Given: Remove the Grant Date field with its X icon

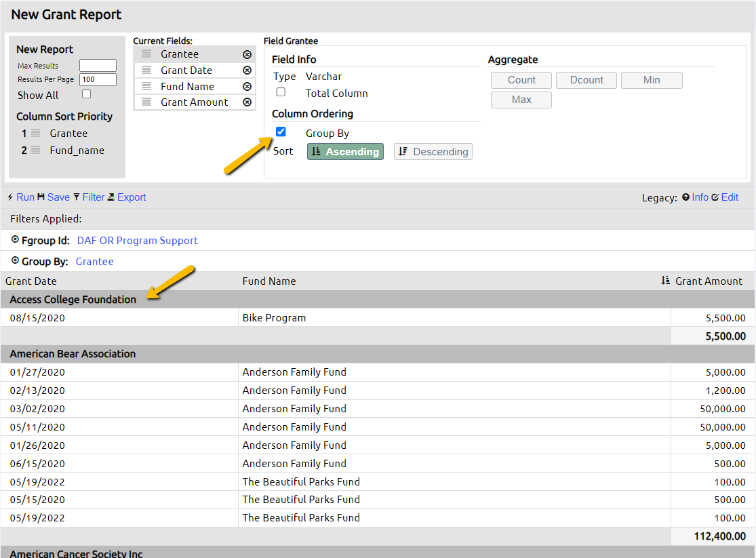Looking at the screenshot, I should pyautogui.click(x=247, y=71).
